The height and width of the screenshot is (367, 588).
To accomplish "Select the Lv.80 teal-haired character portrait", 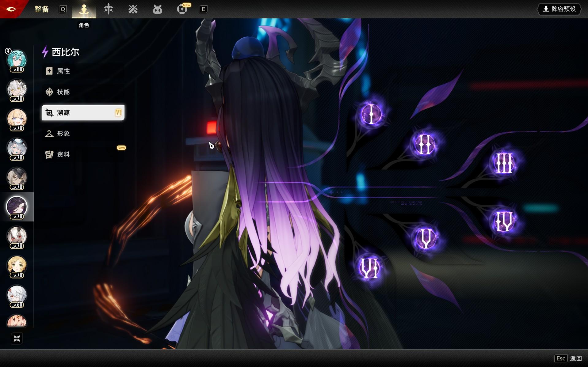I will [x=17, y=60].
